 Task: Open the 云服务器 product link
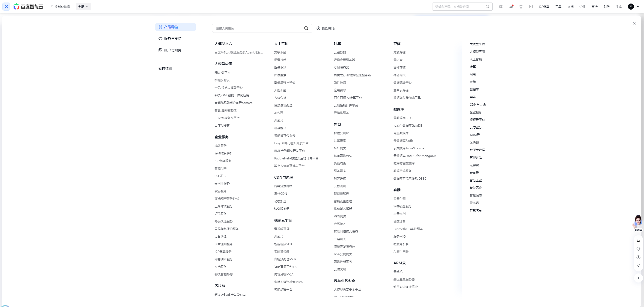340,52
